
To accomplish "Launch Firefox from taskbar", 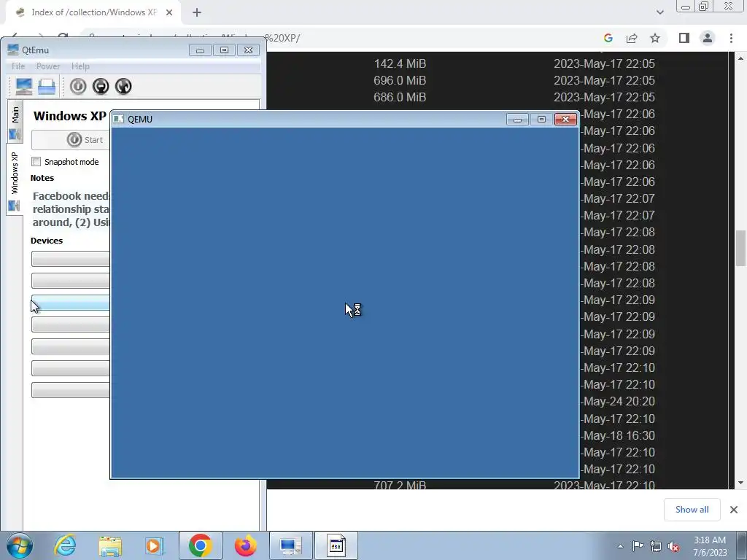I will click(245, 545).
